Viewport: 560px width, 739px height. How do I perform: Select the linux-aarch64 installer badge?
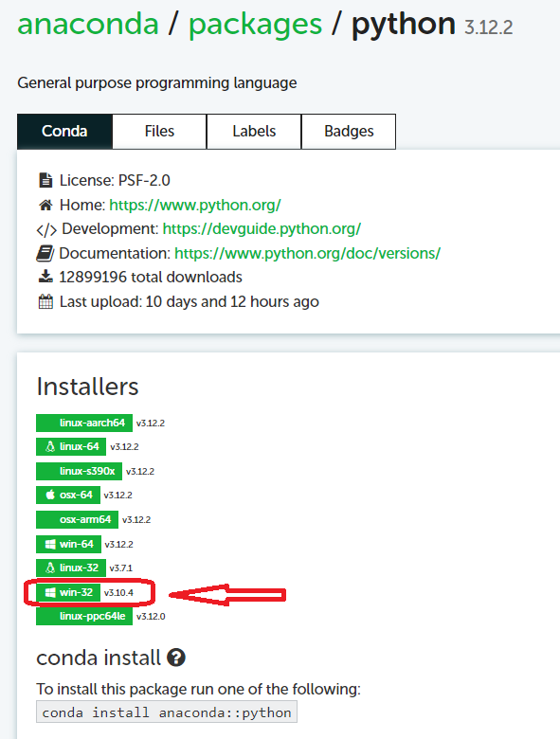point(84,423)
